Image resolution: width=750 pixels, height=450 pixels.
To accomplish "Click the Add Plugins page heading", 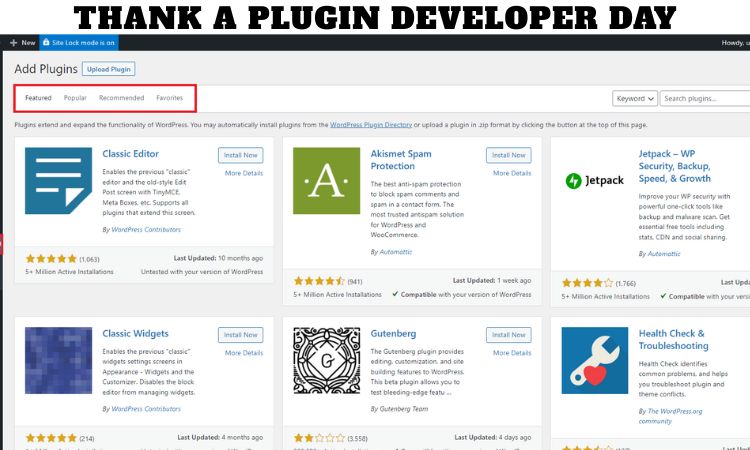I will pos(46,69).
